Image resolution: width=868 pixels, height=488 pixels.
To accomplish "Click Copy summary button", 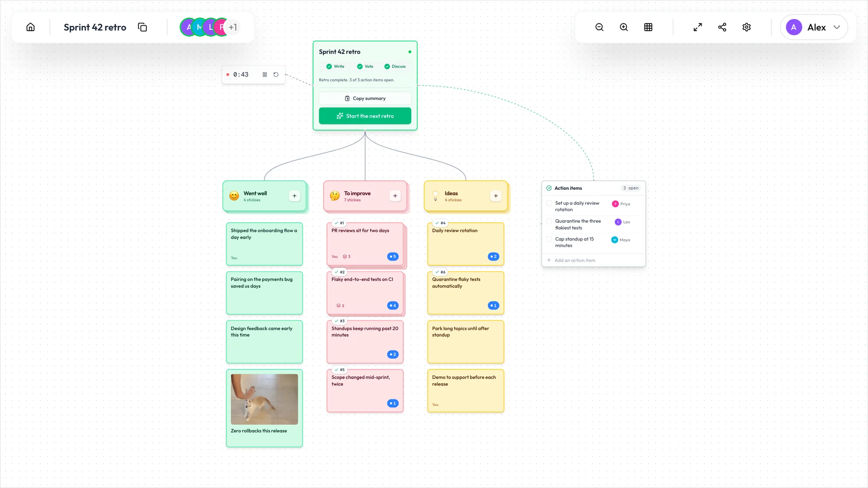I will click(365, 99).
